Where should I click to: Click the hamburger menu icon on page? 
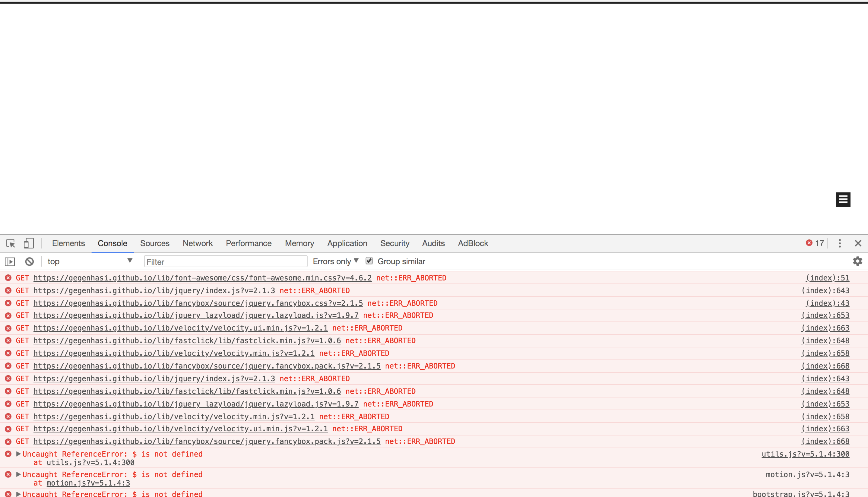[x=843, y=199]
